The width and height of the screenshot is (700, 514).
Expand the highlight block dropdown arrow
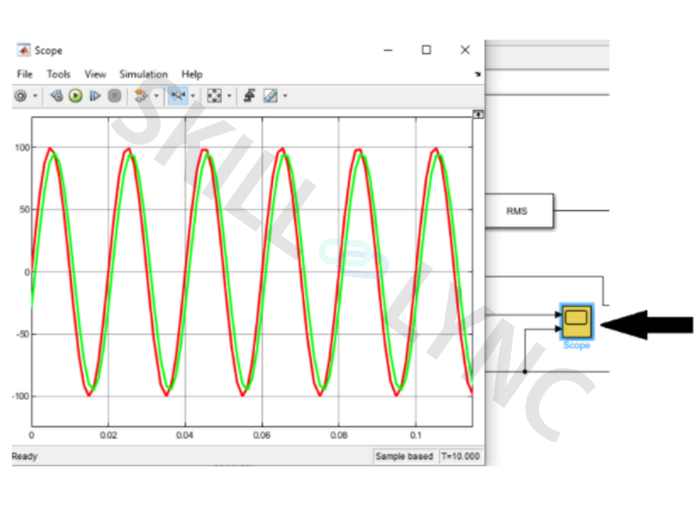pos(156,96)
